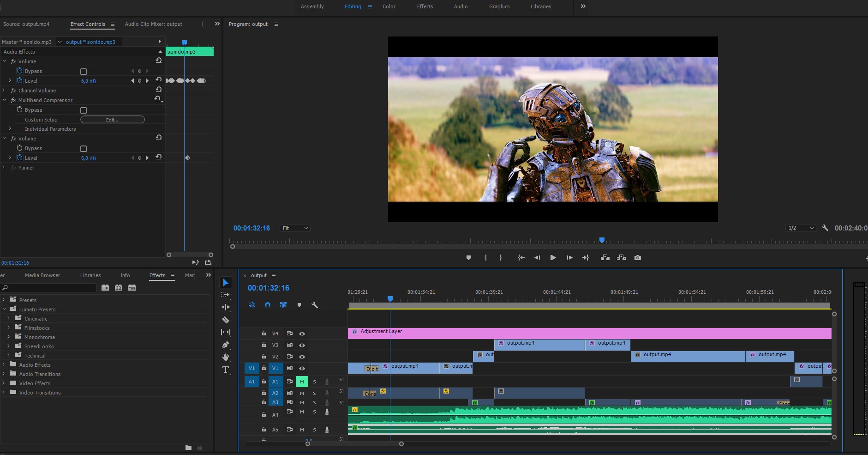Click Mark Out button
Viewport: 868px width, 455px height.
pos(500,258)
